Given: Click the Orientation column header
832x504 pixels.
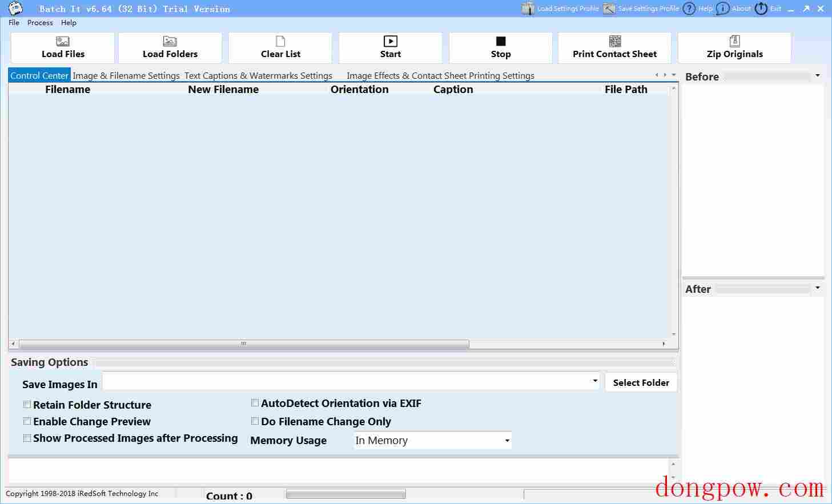Looking at the screenshot, I should pos(360,90).
